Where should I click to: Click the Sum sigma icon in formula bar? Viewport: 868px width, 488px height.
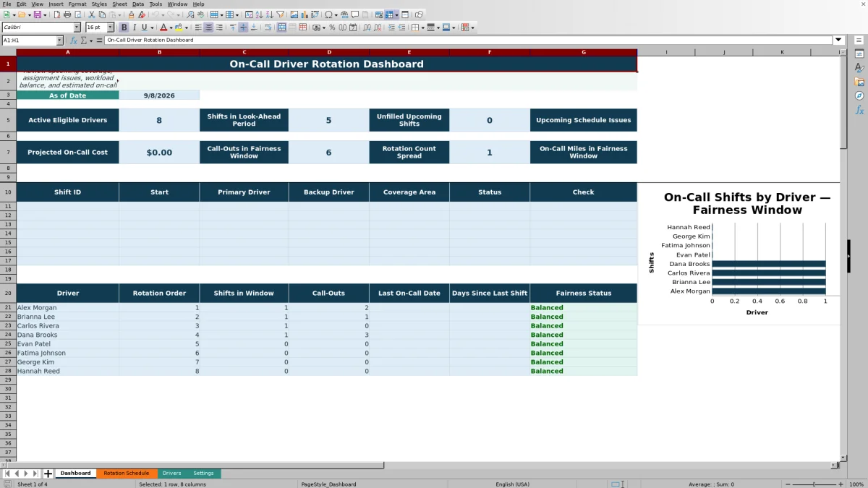coord(82,40)
